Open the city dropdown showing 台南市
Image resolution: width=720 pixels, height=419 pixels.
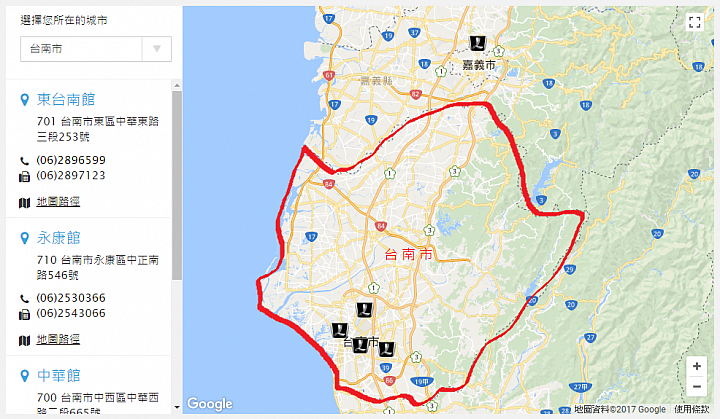point(96,49)
